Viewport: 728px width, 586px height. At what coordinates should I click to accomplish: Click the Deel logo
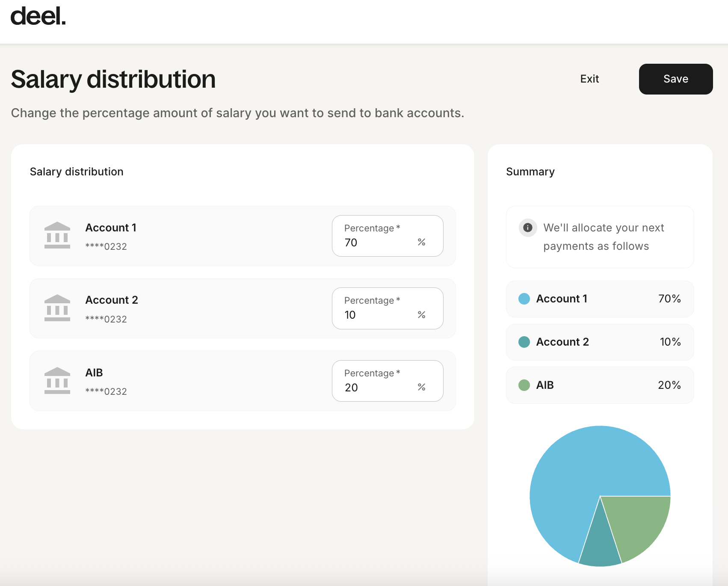(38, 17)
